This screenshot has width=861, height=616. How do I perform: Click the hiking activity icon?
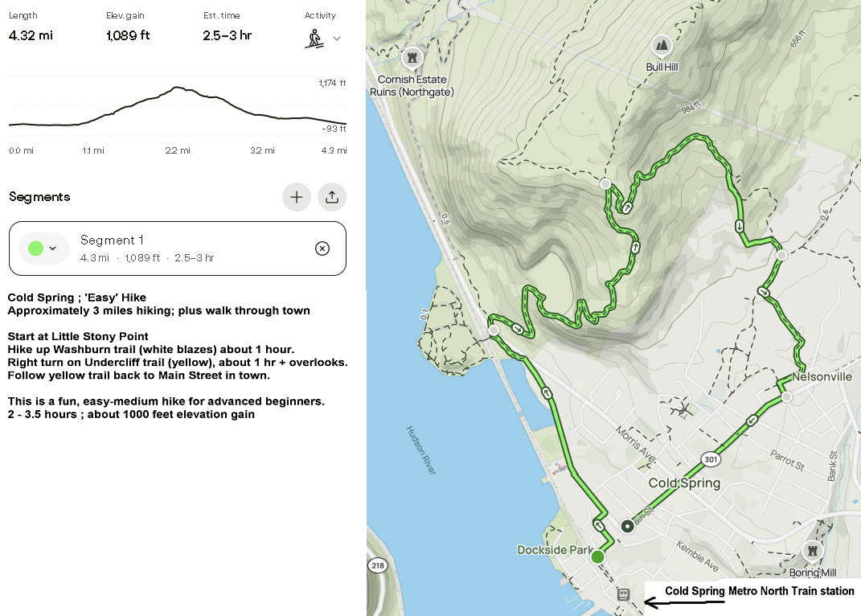tap(314, 38)
